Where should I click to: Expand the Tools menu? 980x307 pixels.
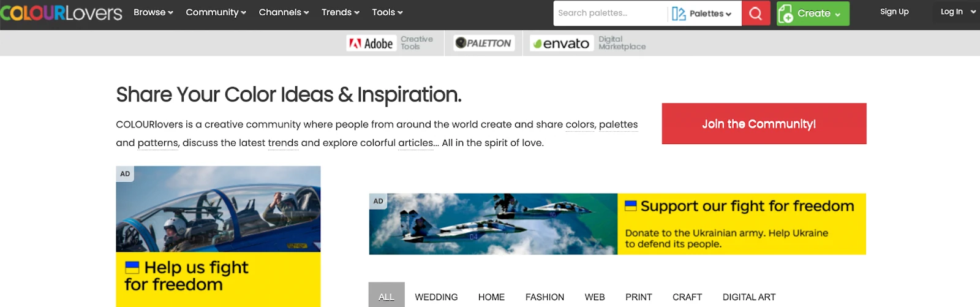pos(387,12)
